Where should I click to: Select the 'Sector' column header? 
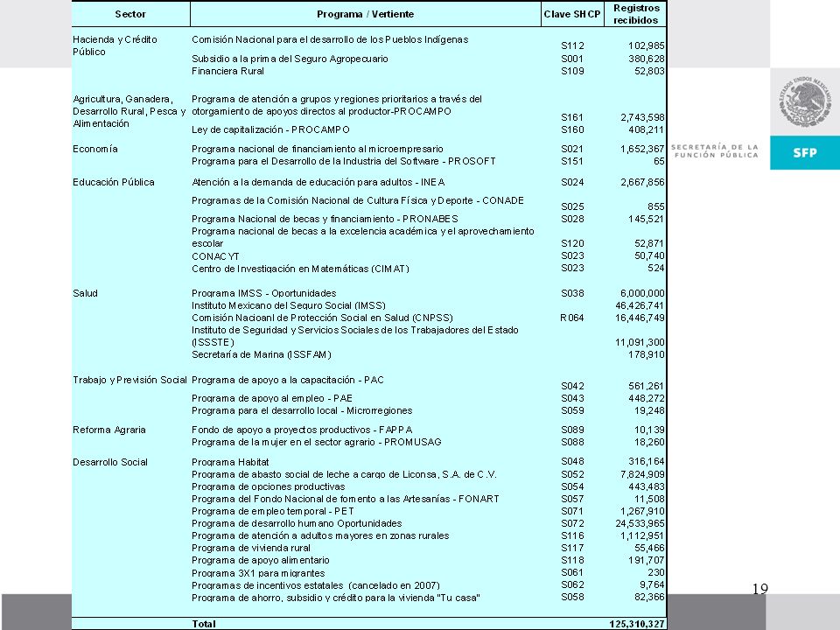130,14
